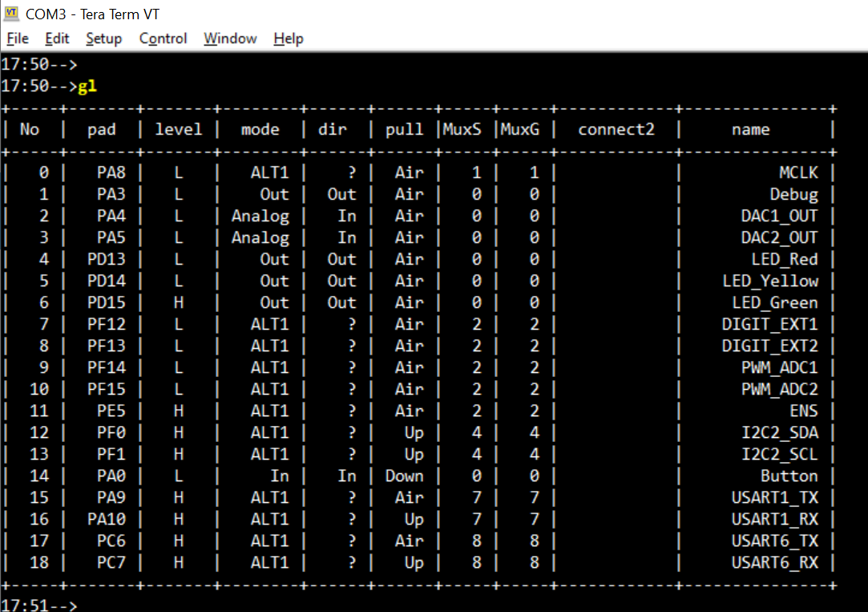Image resolution: width=868 pixels, height=612 pixels.
Task: Click the pad 'PF12'
Action: 107,324
